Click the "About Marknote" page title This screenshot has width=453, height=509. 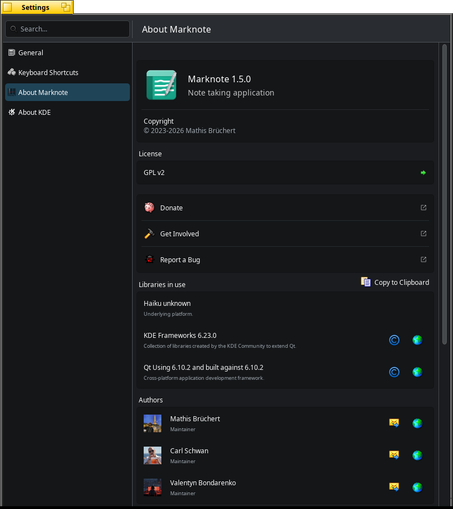[x=176, y=29]
